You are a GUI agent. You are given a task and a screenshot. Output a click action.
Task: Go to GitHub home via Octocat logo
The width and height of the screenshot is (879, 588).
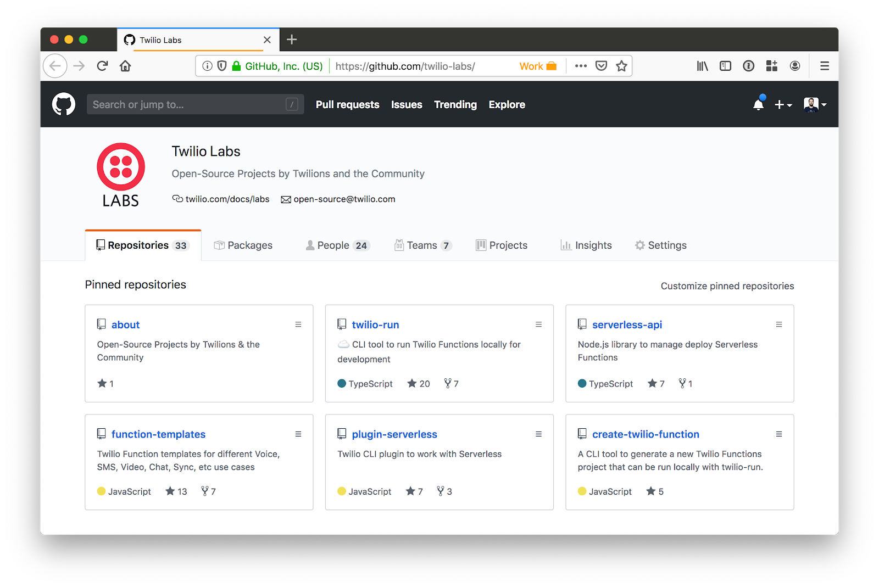click(x=64, y=104)
